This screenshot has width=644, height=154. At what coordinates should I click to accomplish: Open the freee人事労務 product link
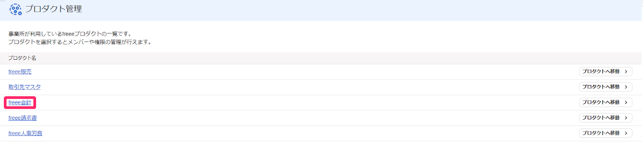tap(25, 133)
